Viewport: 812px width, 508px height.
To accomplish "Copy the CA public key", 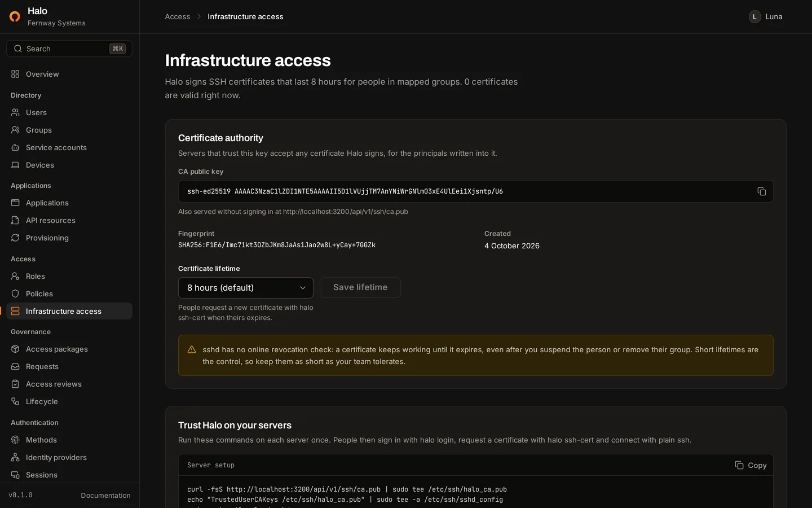I will pos(761,191).
